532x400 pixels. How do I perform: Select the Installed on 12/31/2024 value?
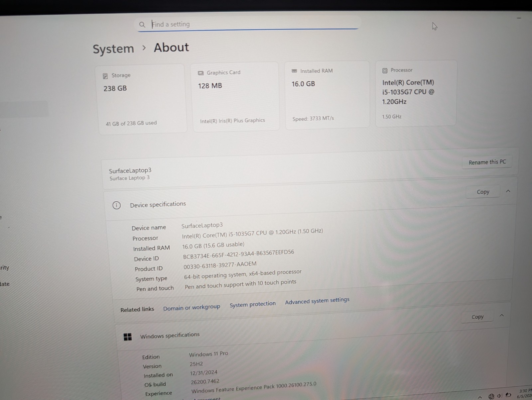point(204,373)
